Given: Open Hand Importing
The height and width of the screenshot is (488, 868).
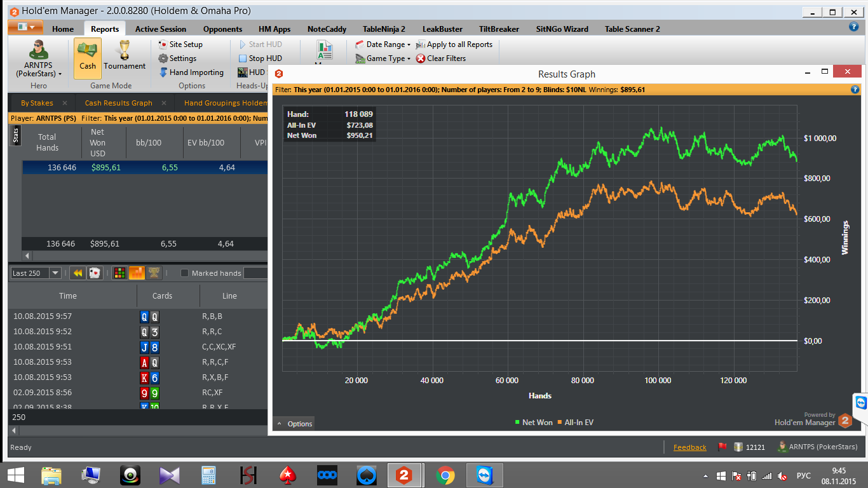Looking at the screenshot, I should 191,72.
